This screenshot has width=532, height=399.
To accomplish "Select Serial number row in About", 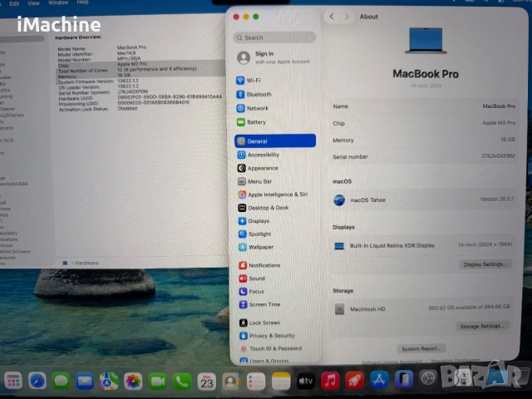I will 424,156.
